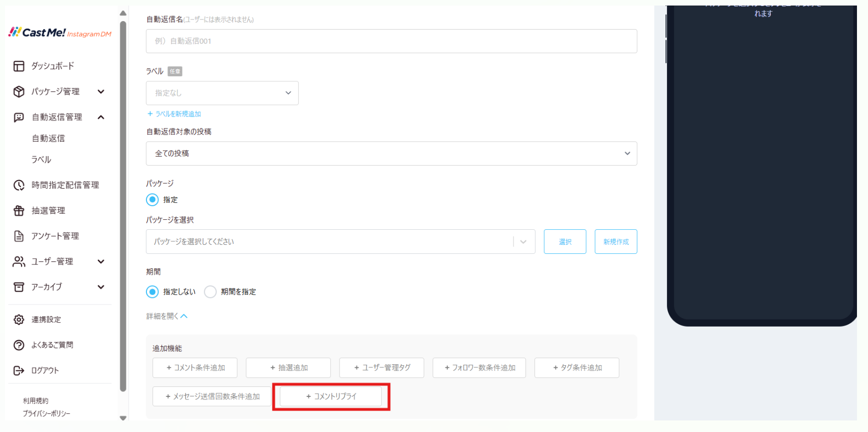The width and height of the screenshot is (868, 432).
Task: Click タグ条件追加 button
Action: pyautogui.click(x=577, y=368)
